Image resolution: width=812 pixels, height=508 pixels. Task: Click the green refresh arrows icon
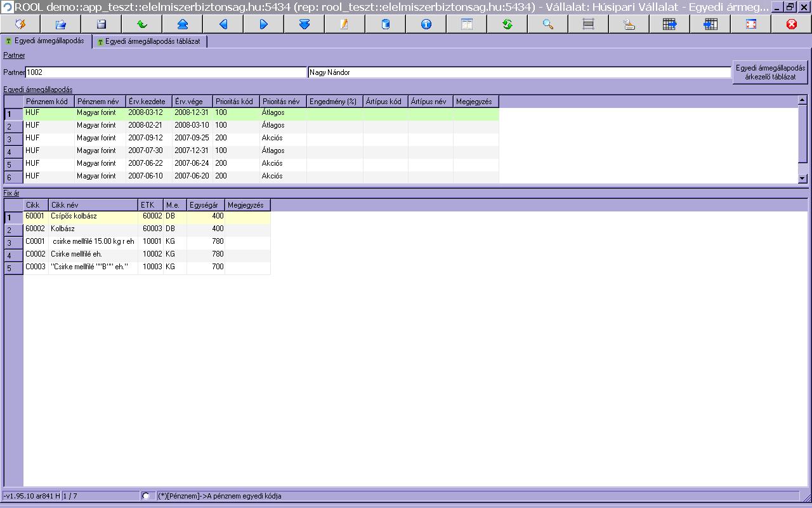point(507,24)
